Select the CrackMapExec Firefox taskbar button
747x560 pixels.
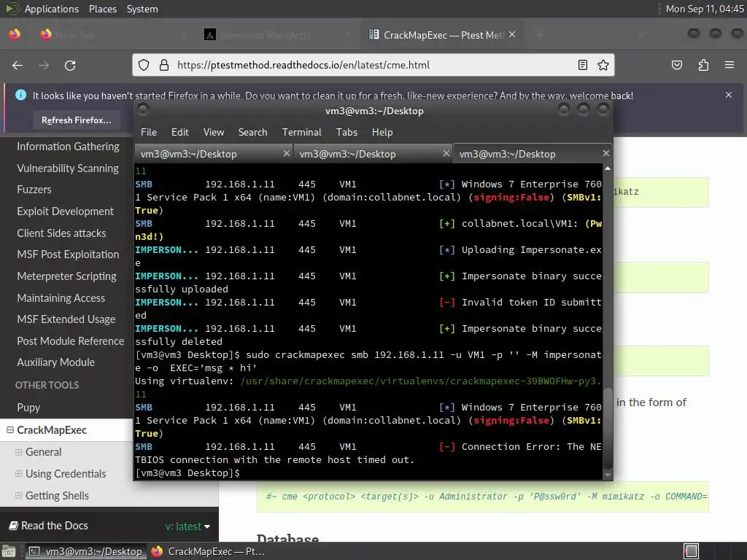208,551
